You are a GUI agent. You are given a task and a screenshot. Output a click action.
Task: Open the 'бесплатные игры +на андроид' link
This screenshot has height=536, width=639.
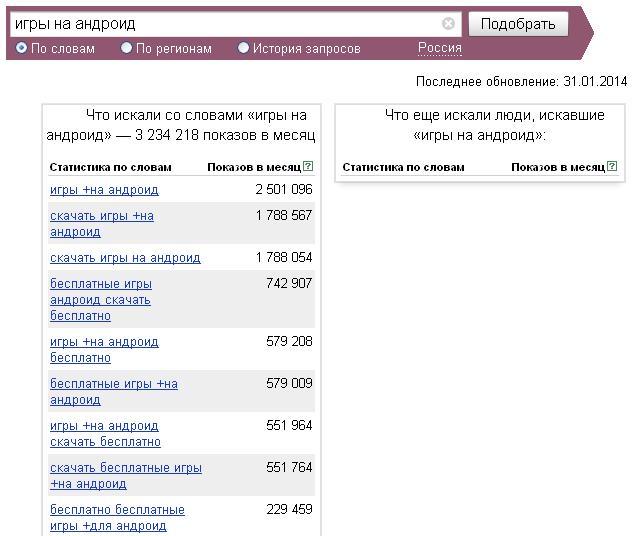[x=114, y=392]
